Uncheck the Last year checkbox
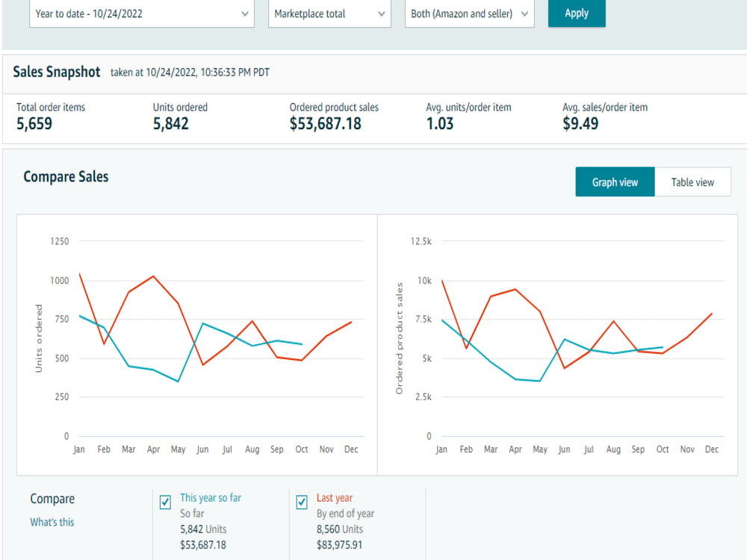747x560 pixels. click(302, 502)
